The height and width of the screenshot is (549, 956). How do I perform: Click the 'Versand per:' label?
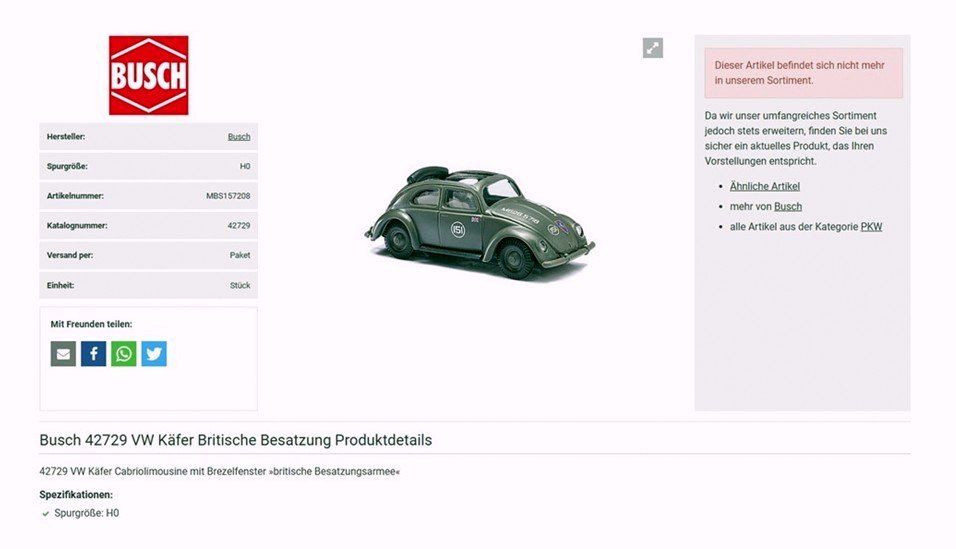coord(70,255)
